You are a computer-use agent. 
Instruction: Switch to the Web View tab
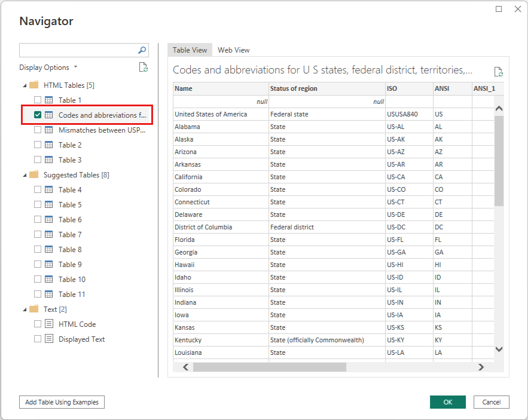234,50
